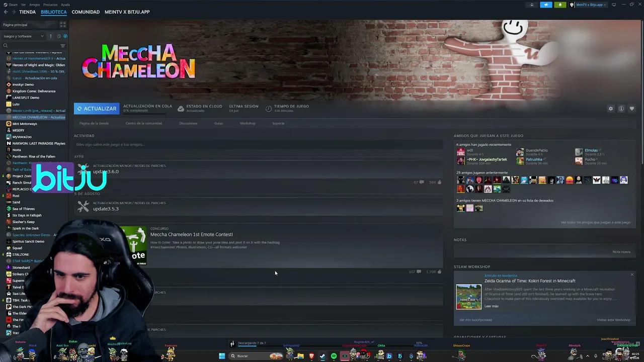Open the friends activity icon in header
The width and height of the screenshot is (644, 362).
[x=532, y=5]
